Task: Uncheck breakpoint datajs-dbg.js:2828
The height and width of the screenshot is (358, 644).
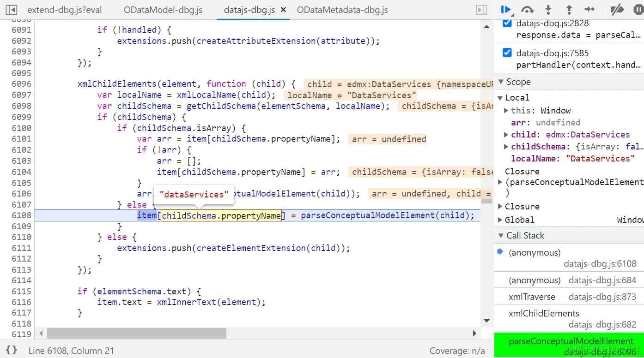Action: (507, 23)
